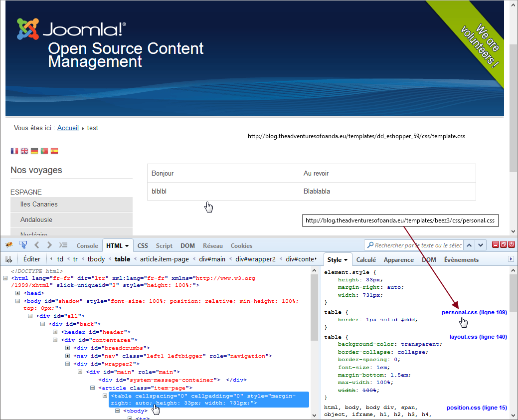Switch to the Console tab
The height and width of the screenshot is (420, 518).
87,246
